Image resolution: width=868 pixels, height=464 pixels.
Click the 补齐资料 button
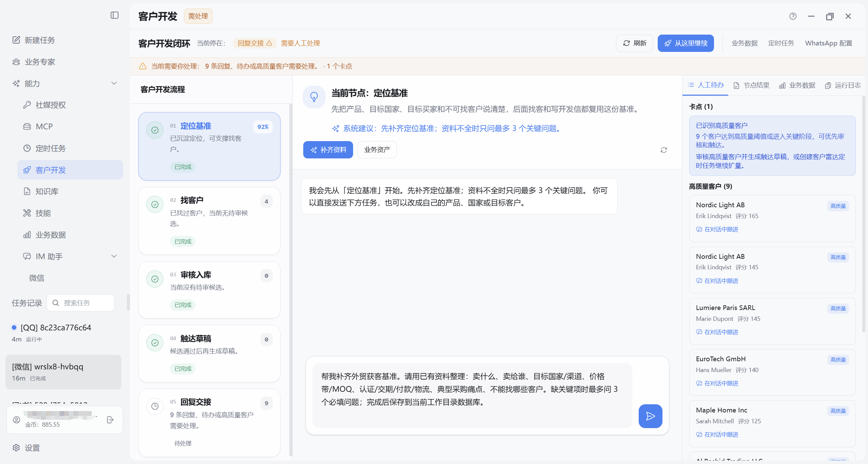pos(328,150)
